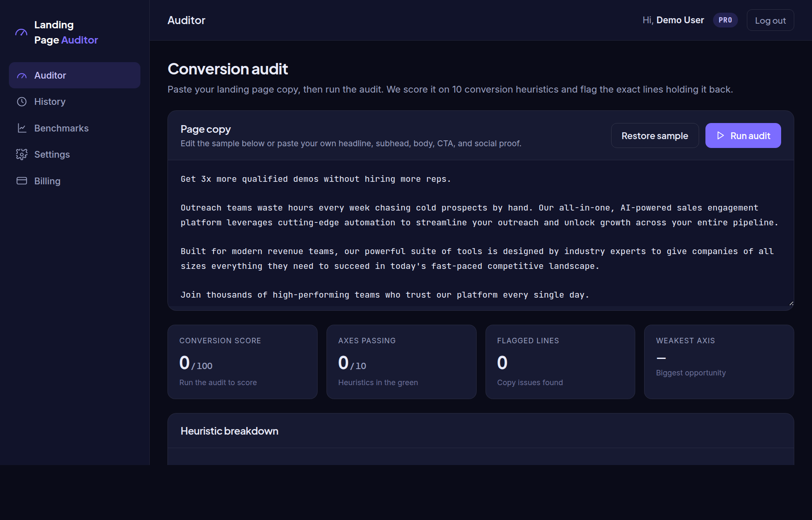Screen dimensions: 812x520
Task: Run the audit
Action: click(743, 136)
